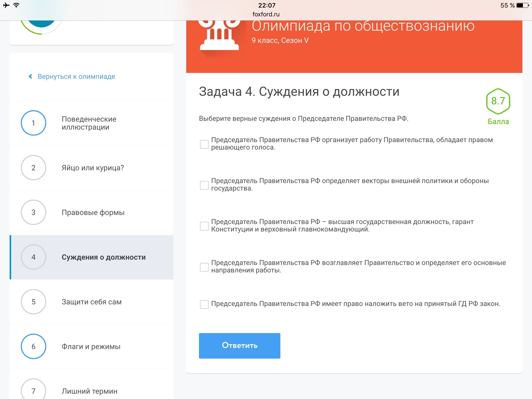This screenshot has width=532, height=399.
Task: Select task circle number 3
Action: 34,212
